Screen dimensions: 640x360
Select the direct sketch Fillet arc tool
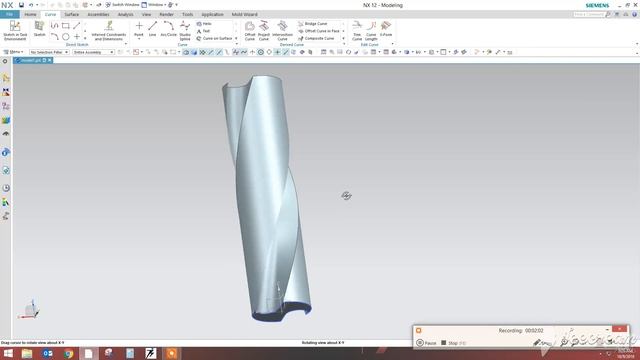click(54, 37)
